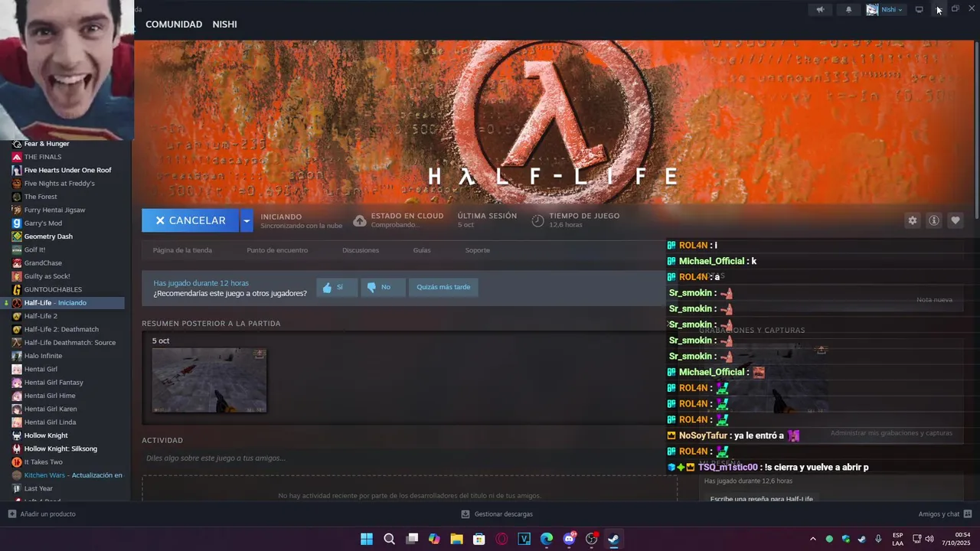Enter Big Picture mode via monitor icon
This screenshot has width=980, height=551.
[919, 10]
